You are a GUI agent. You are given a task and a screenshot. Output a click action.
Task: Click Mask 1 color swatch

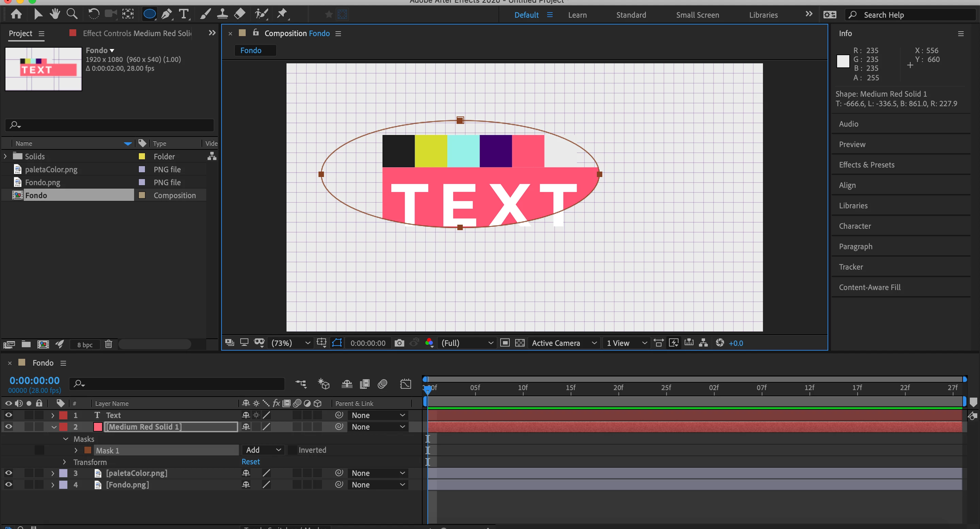coord(87,450)
